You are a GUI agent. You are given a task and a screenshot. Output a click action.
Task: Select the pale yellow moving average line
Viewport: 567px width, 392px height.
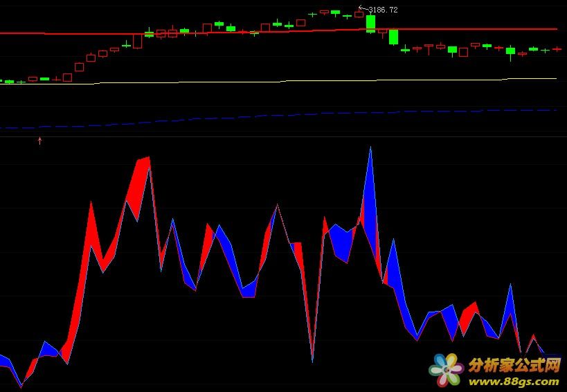point(278,81)
